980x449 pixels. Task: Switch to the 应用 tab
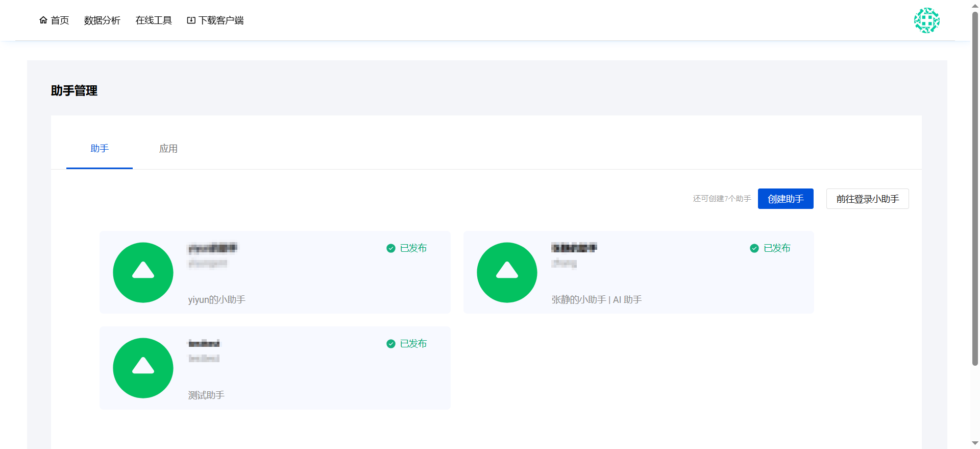(x=168, y=149)
